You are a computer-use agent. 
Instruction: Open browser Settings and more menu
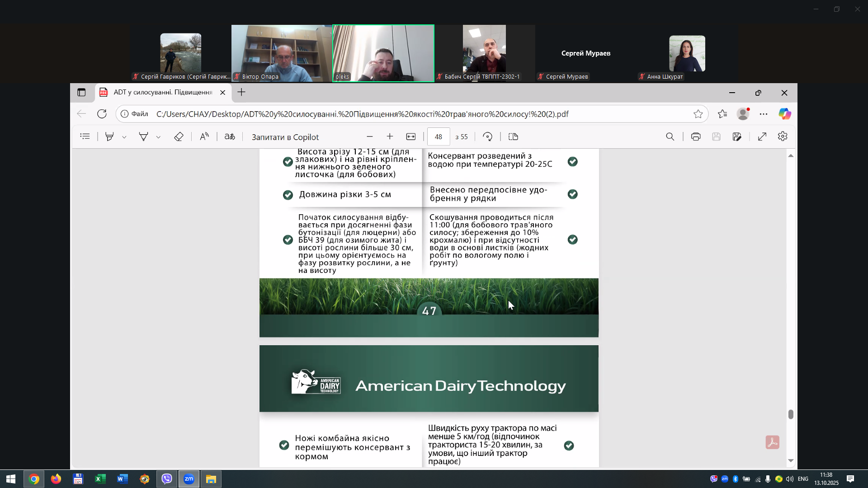tap(764, 114)
